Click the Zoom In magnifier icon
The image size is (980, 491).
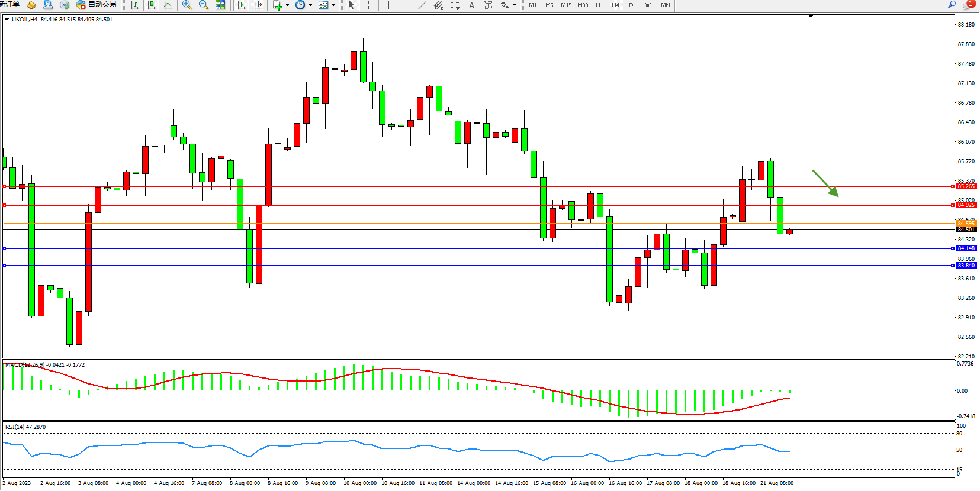point(187,5)
